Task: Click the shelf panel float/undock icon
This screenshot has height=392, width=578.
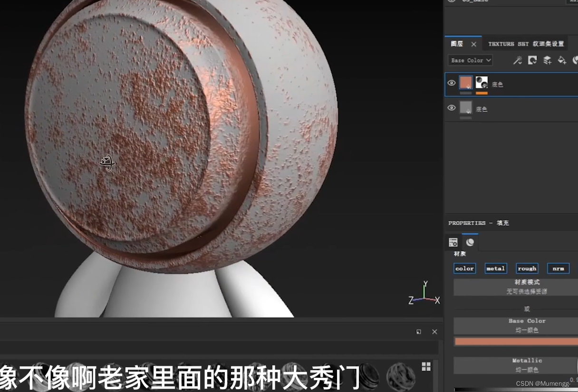Action: click(x=419, y=332)
